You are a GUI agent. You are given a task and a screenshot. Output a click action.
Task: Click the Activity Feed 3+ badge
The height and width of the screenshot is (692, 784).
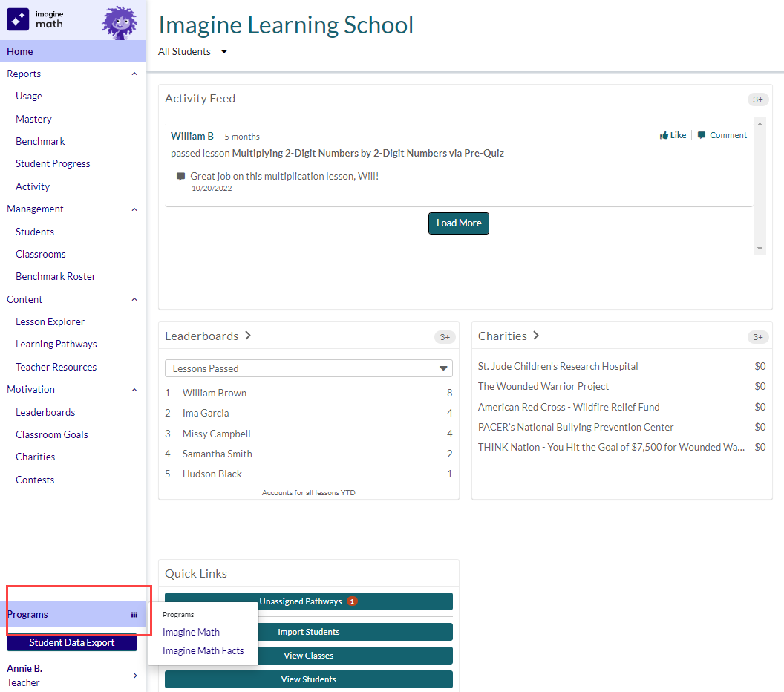tap(758, 99)
